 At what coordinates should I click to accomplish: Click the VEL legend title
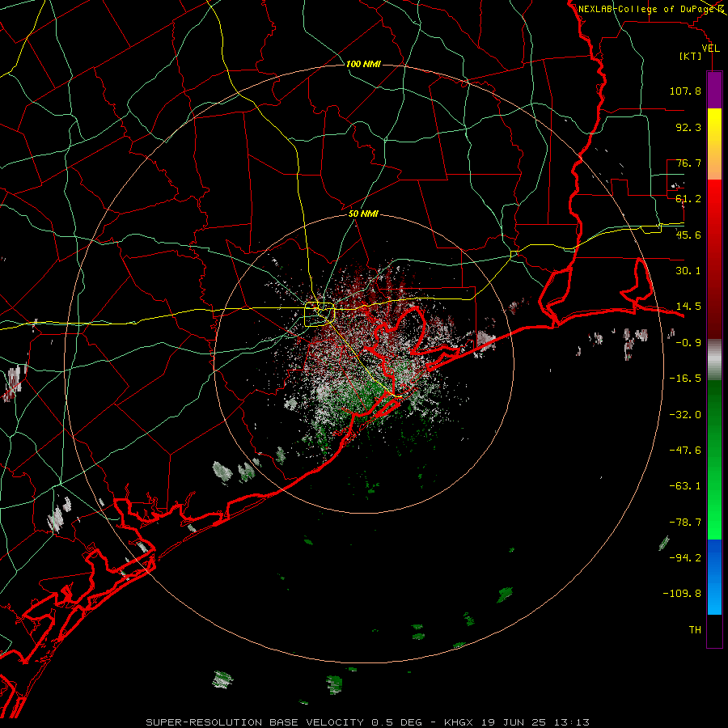(710, 49)
